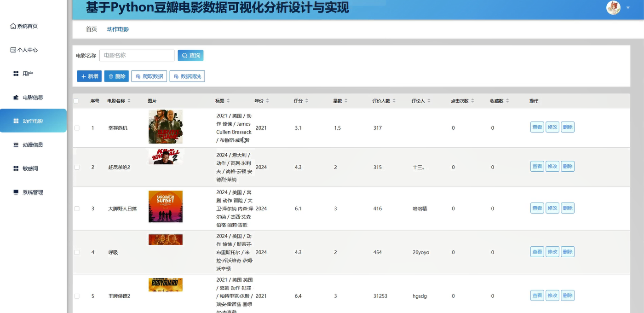Image resolution: width=644 pixels, height=313 pixels.
Task: Toggle the select-all checkbox in table header
Action: pos(76,101)
